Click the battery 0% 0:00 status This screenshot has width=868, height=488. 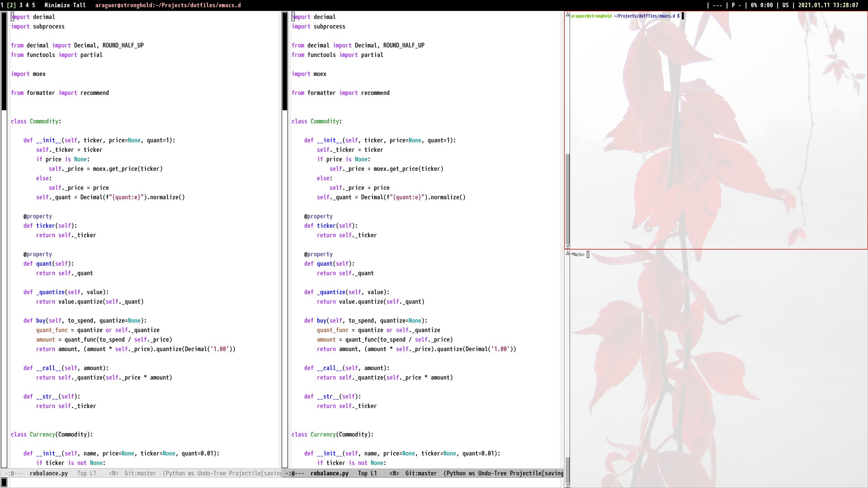[762, 5]
